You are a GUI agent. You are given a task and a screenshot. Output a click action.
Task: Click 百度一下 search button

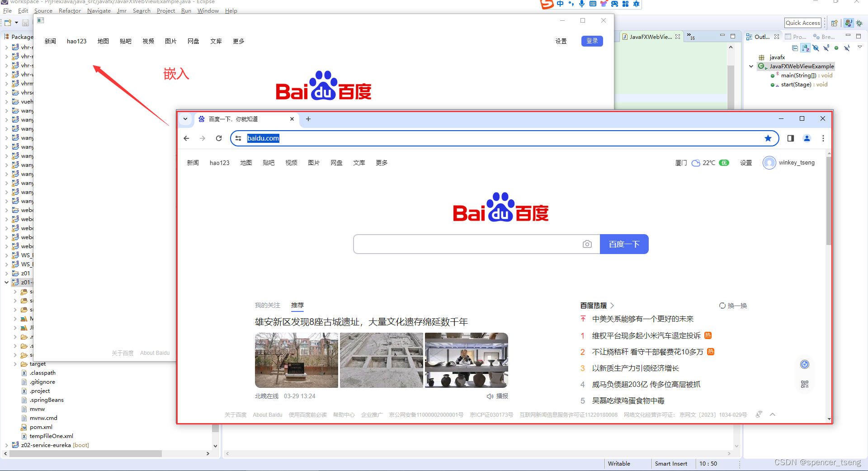[624, 244]
